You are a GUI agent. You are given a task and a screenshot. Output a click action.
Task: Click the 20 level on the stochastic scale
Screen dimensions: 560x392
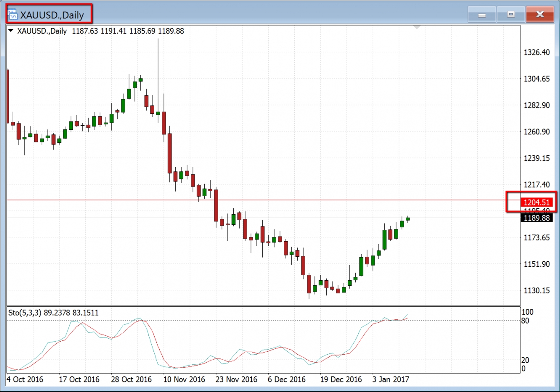(525, 360)
